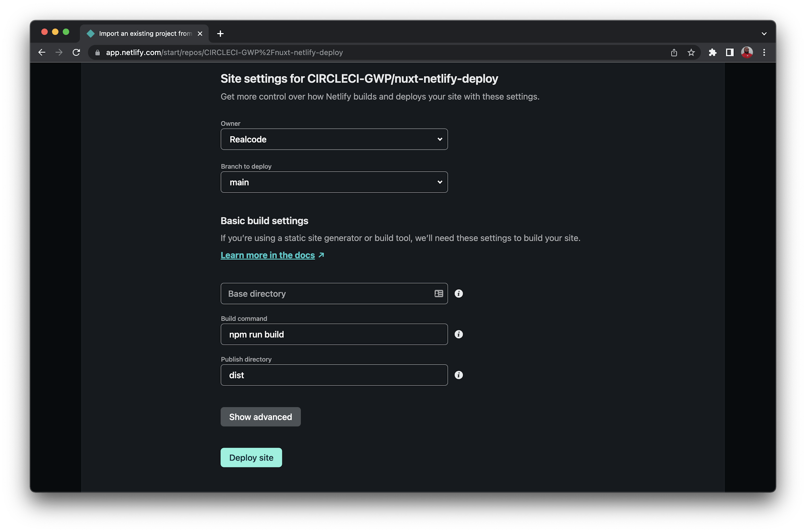Image resolution: width=806 pixels, height=532 pixels.
Task: Reload the current page
Action: coord(76,52)
